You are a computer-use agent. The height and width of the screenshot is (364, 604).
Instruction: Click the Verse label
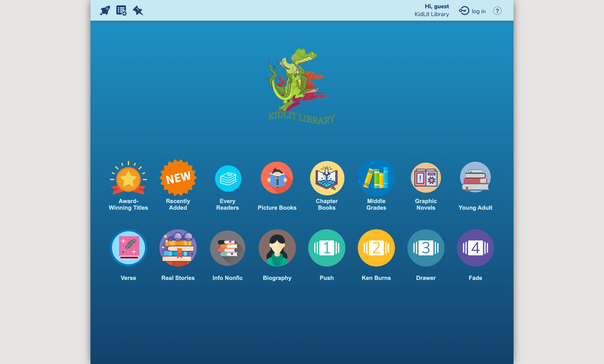point(128,278)
